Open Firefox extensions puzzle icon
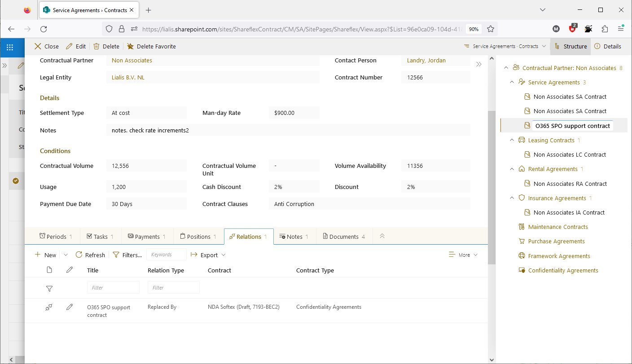This screenshot has width=632, height=364. pos(605,29)
